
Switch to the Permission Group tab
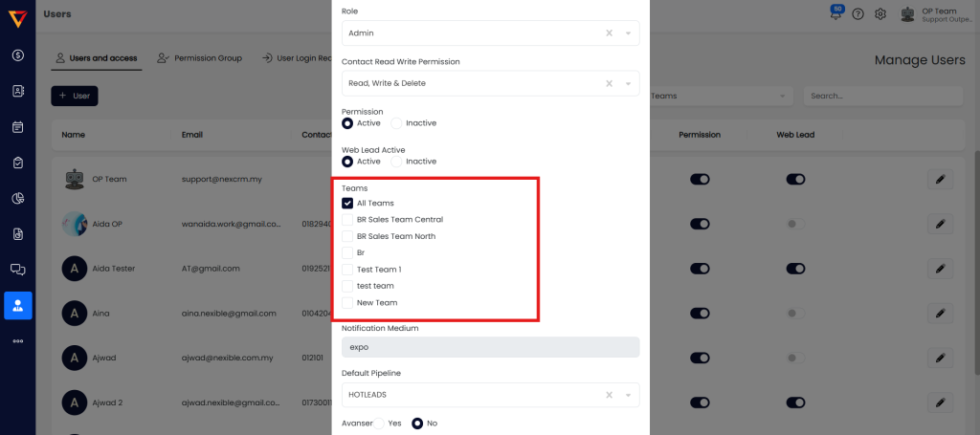point(201,58)
